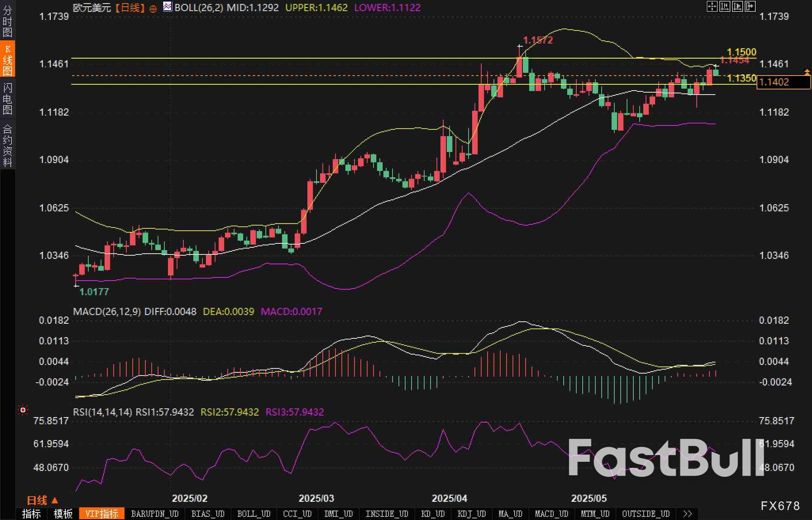Switch to 分时图 view

[x=7, y=21]
